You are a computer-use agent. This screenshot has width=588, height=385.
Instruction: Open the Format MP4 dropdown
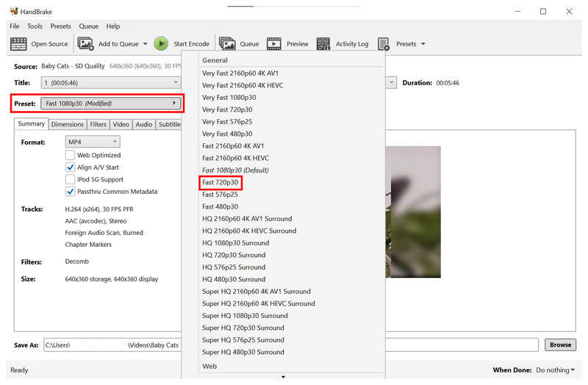pos(92,142)
